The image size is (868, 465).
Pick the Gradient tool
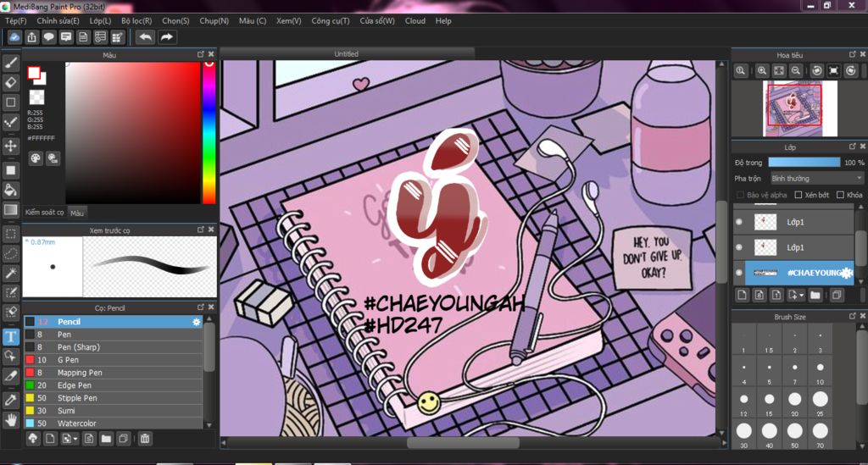pos(10,209)
